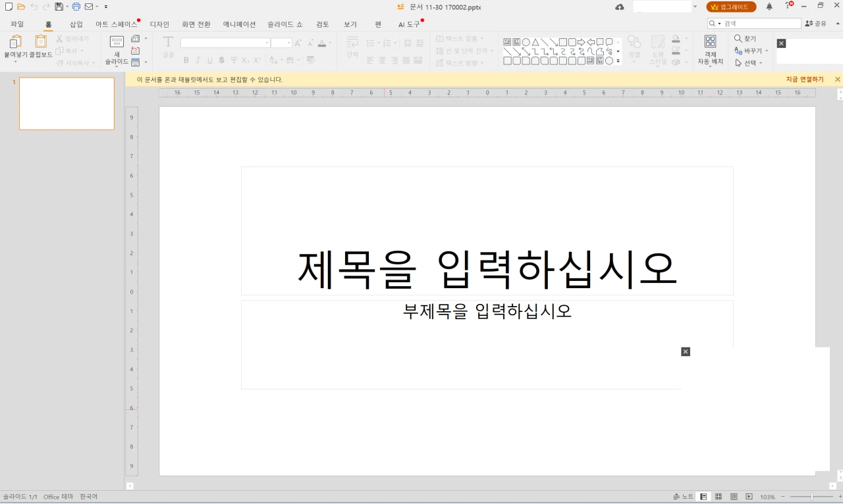Open the font name dropdown

268,41
